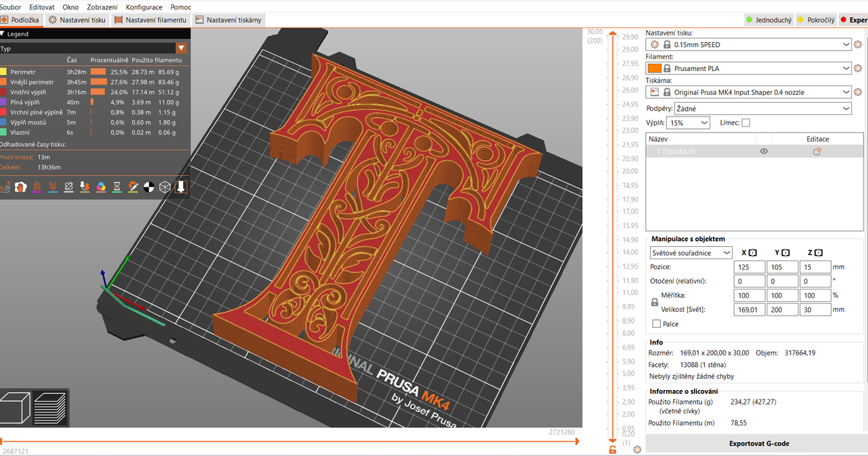Click the Exportovat G-code button
This screenshot has width=868, height=456.
758,443
